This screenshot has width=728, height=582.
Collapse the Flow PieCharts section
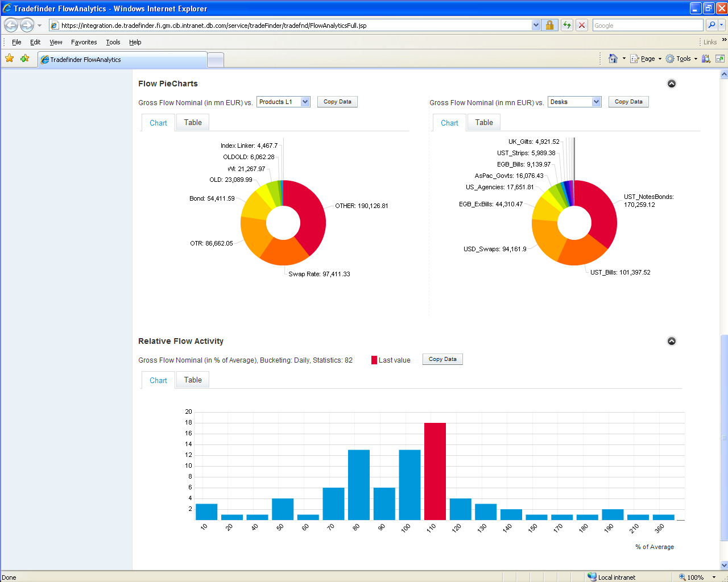(x=671, y=84)
